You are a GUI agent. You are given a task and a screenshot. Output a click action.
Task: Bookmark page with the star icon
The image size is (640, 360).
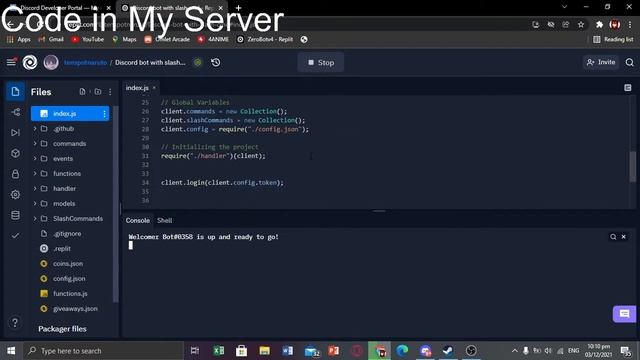(x=581, y=25)
